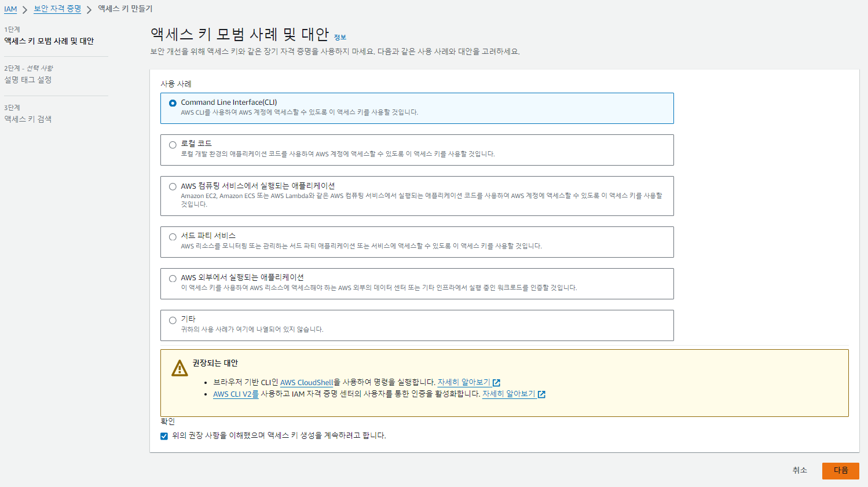Select step 설명 태그 설정 in sidebar

pos(28,80)
